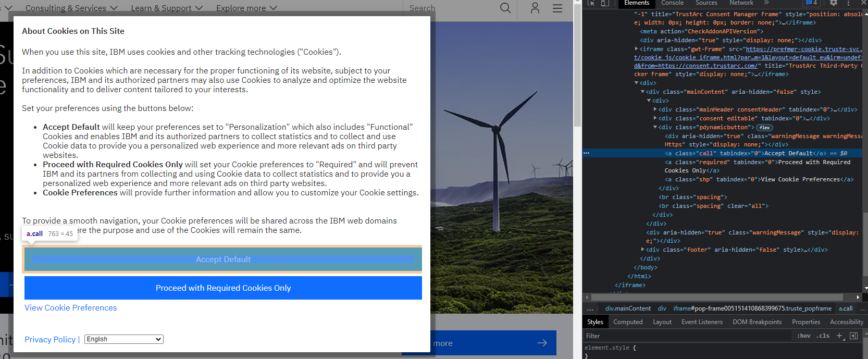Select the meta CheckAddonAPIVersion DOM line
The width and height of the screenshot is (868, 359).
pos(701,31)
